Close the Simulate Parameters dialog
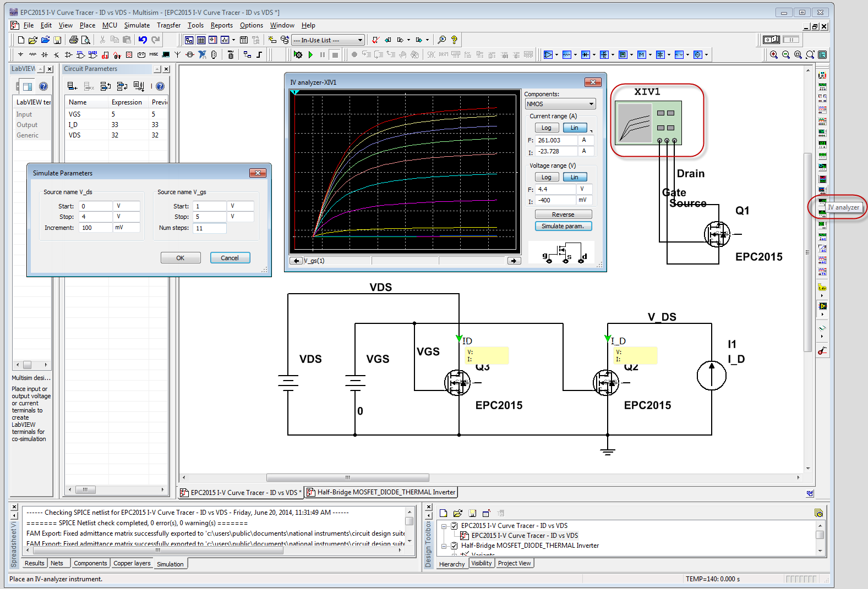 click(x=258, y=173)
